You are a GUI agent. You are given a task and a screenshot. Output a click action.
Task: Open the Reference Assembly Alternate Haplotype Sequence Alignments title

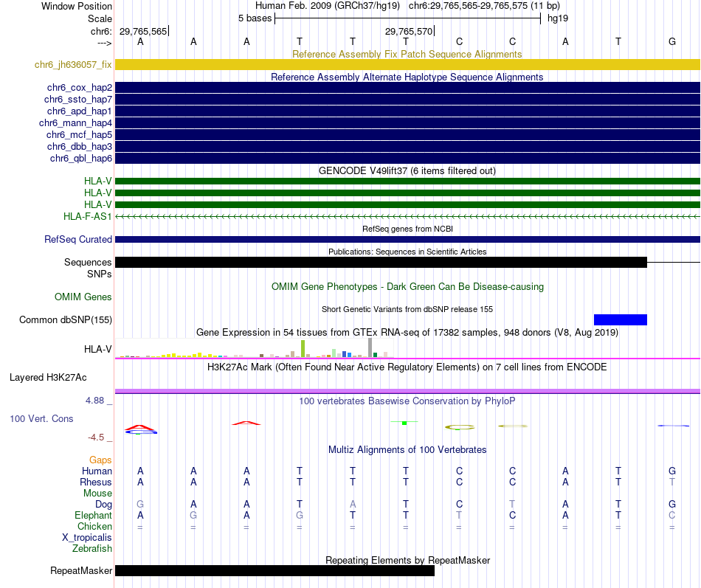click(x=407, y=77)
